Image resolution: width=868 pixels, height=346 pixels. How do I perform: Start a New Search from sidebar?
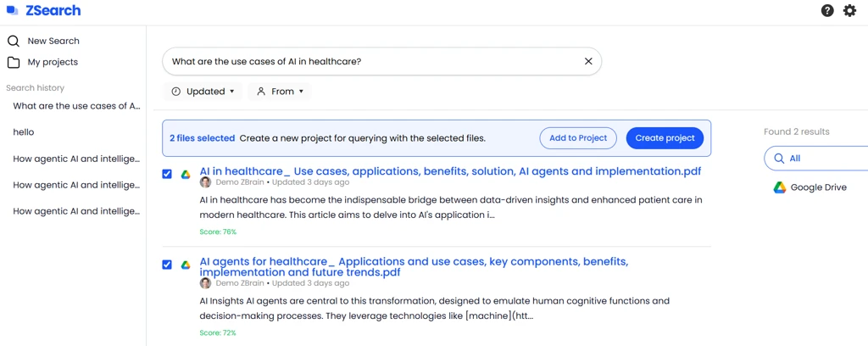point(53,41)
